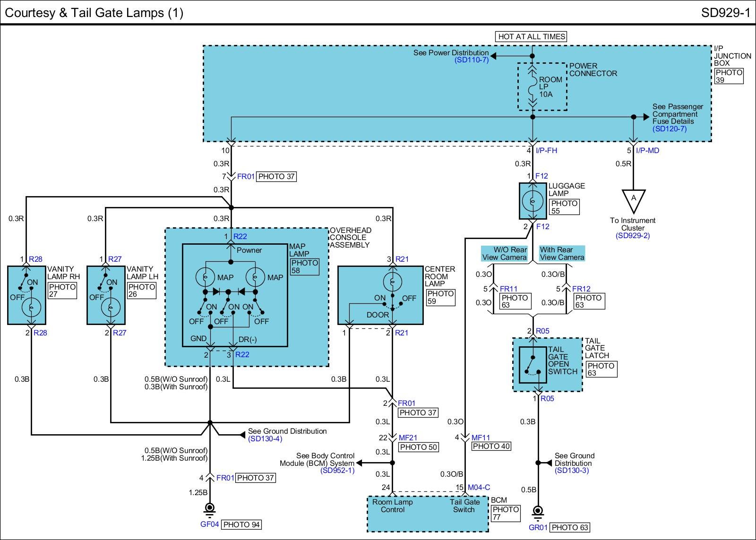Open the PHOTO 39 junction box reference
756x540 pixels.
pyautogui.click(x=728, y=76)
